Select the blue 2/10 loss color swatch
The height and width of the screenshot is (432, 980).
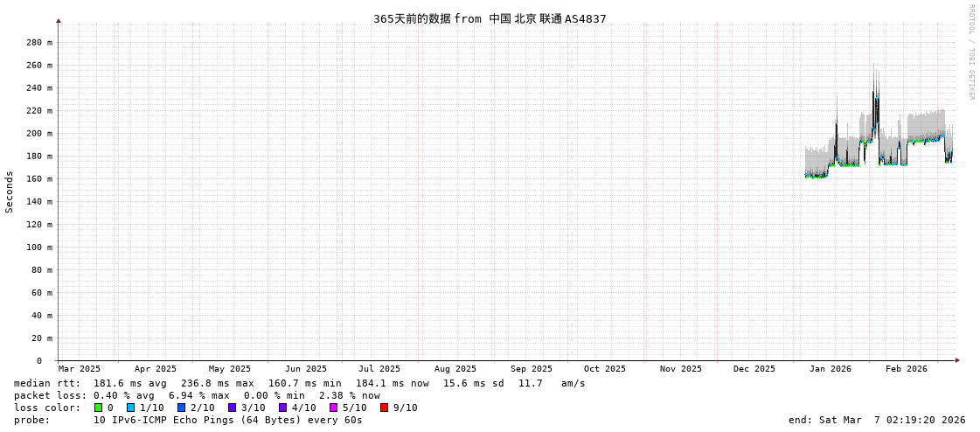tap(182, 408)
